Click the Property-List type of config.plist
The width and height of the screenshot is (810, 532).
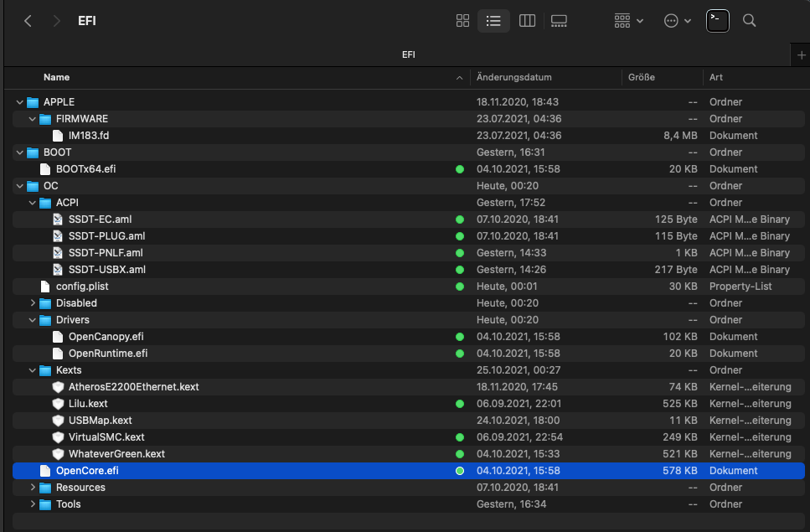(x=740, y=287)
